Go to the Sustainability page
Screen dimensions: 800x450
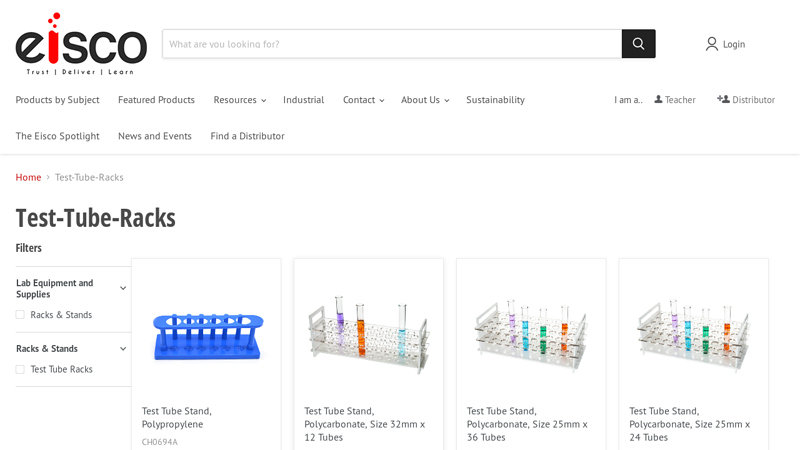pyautogui.click(x=495, y=100)
